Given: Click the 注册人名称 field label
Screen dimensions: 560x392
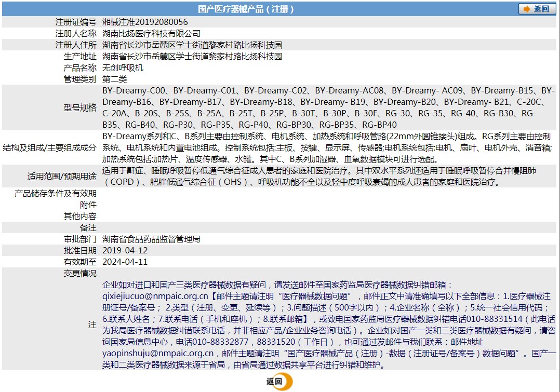Looking at the screenshot, I should [x=76, y=34].
